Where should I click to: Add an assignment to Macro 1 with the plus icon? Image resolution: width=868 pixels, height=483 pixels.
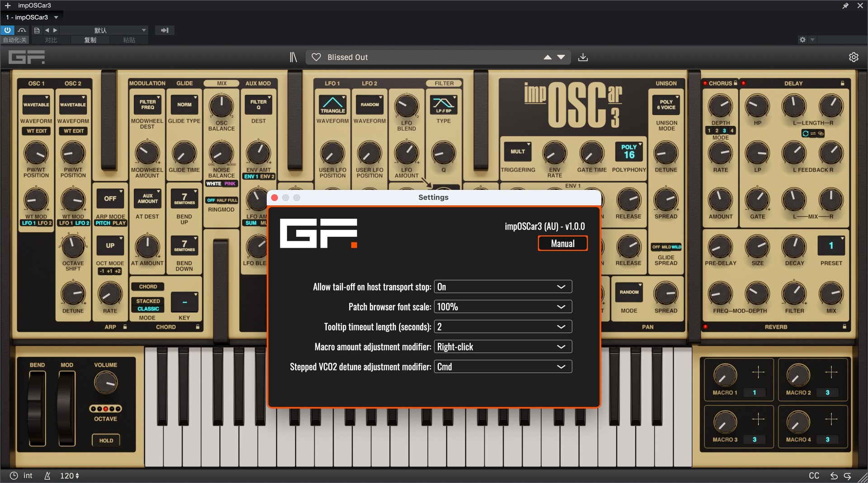pos(758,372)
